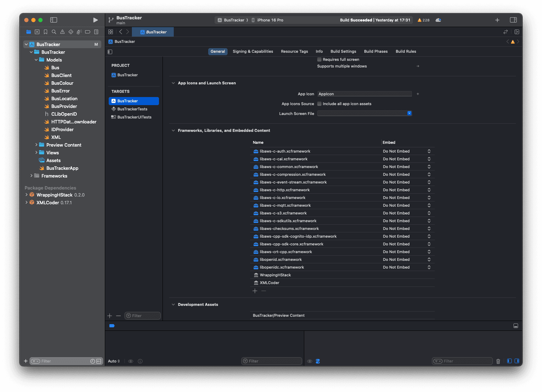Open the Issue navigator warning triangle
This screenshot has width=542, height=392.
(62, 32)
